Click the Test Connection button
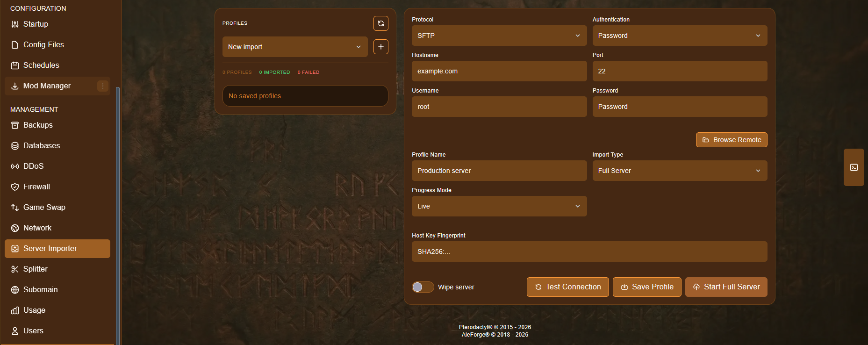Screen dimensions: 868x345 (x=568, y=287)
